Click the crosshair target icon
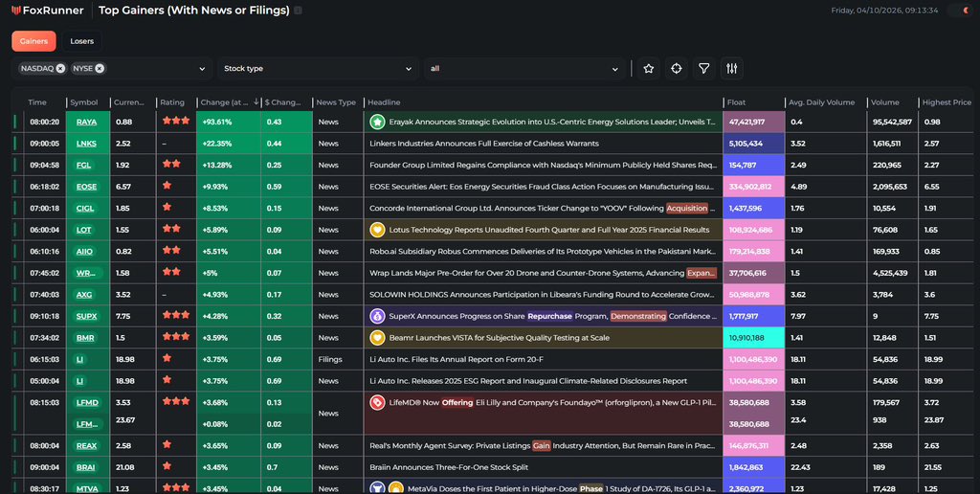Screen dimensions: 980x494 click(x=677, y=69)
